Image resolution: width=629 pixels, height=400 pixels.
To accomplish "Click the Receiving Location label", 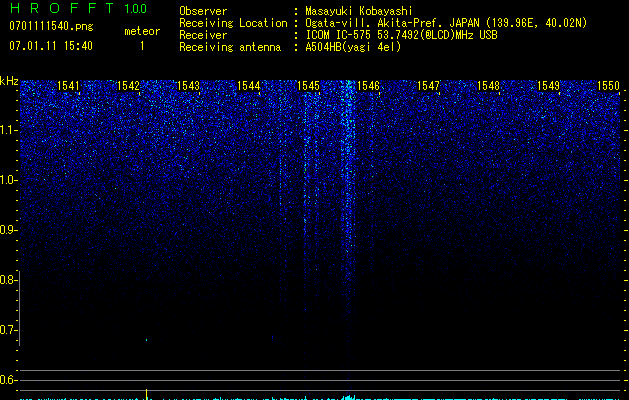I will click(x=233, y=23).
